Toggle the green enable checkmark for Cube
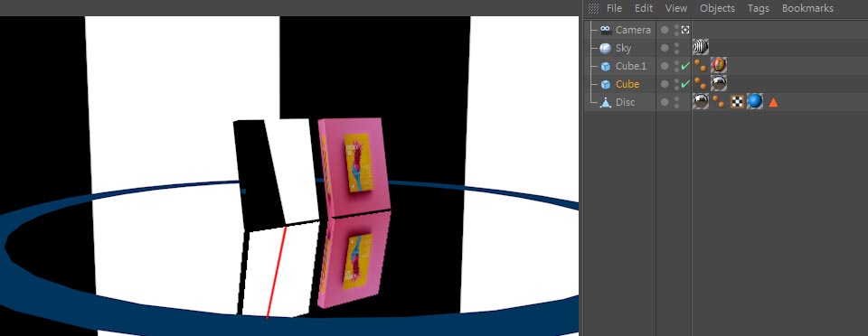868x336 pixels. pyautogui.click(x=685, y=84)
